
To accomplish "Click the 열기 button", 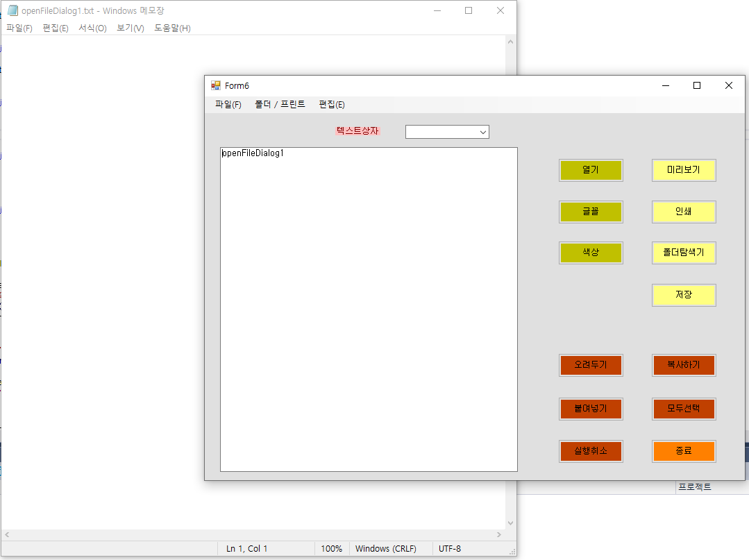I will pos(591,170).
